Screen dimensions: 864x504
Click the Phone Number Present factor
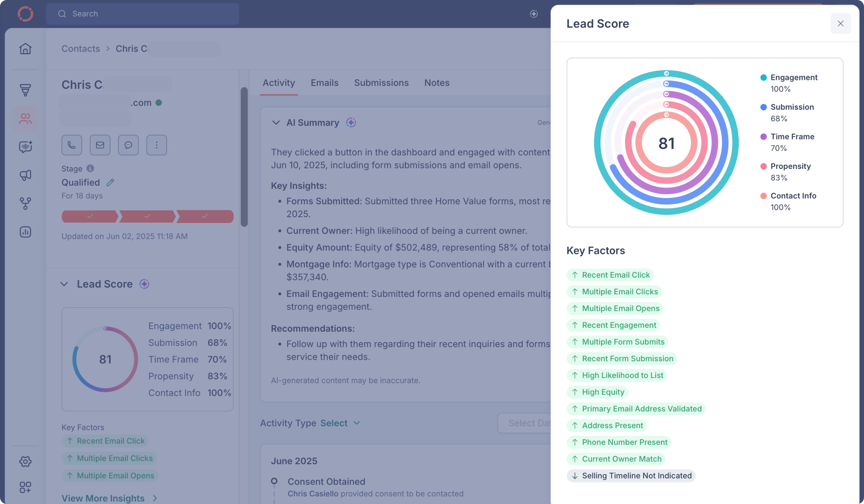click(619, 442)
